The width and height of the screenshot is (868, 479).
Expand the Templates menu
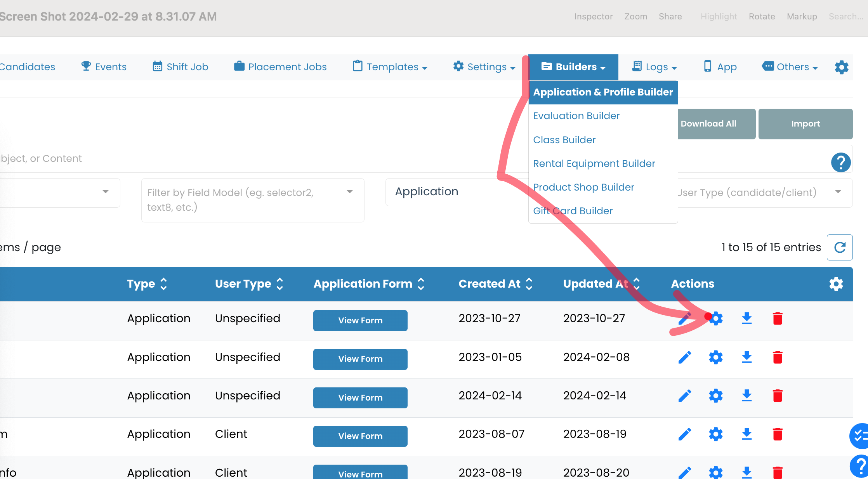click(390, 67)
